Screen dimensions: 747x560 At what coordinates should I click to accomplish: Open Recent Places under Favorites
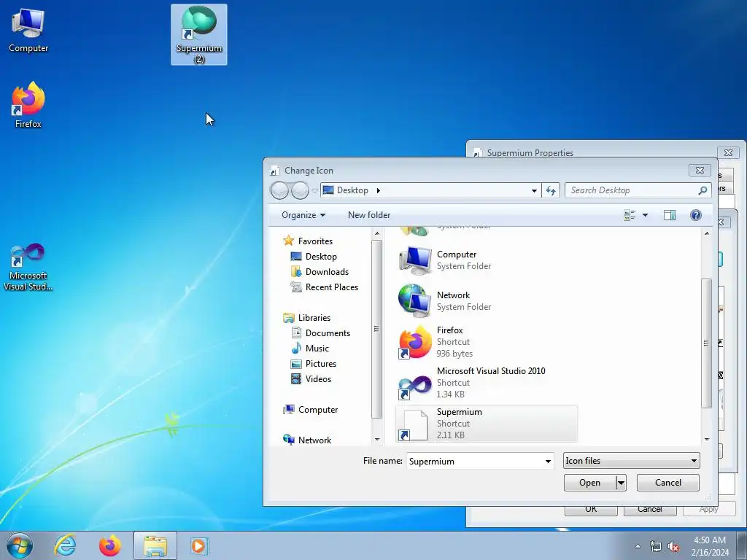[325, 287]
